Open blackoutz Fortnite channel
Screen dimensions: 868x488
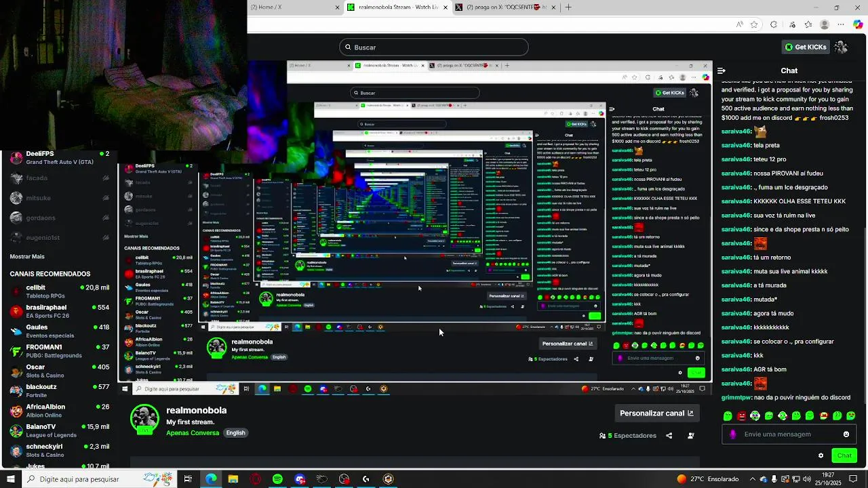pos(59,390)
